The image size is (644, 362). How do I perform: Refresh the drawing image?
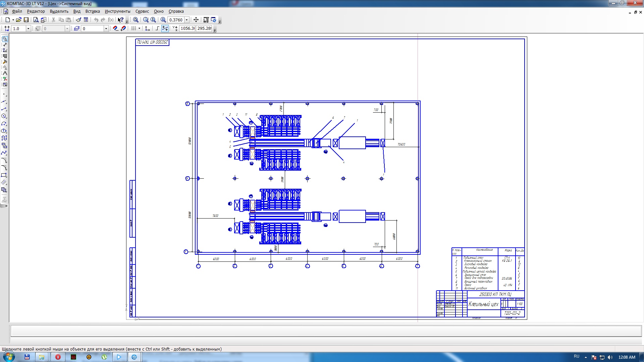(214, 20)
